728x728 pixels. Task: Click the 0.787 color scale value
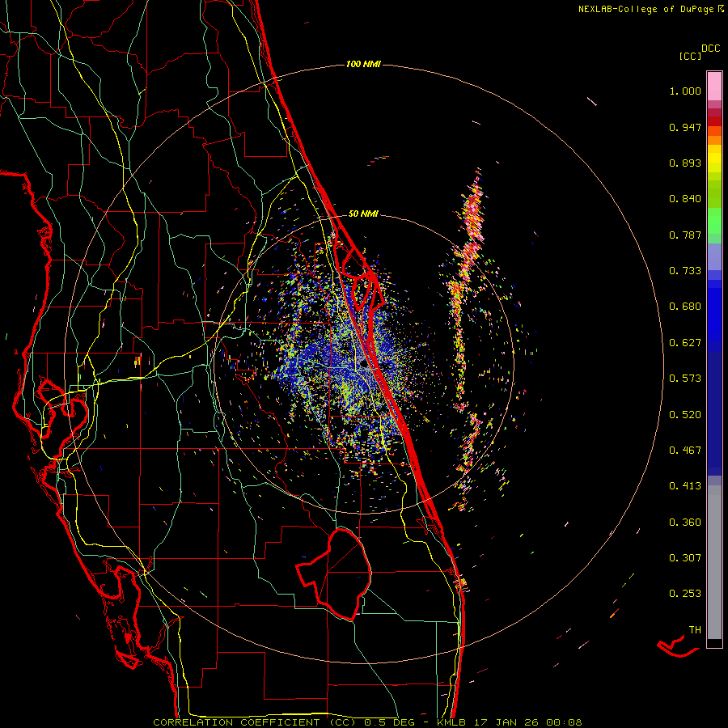[685, 235]
